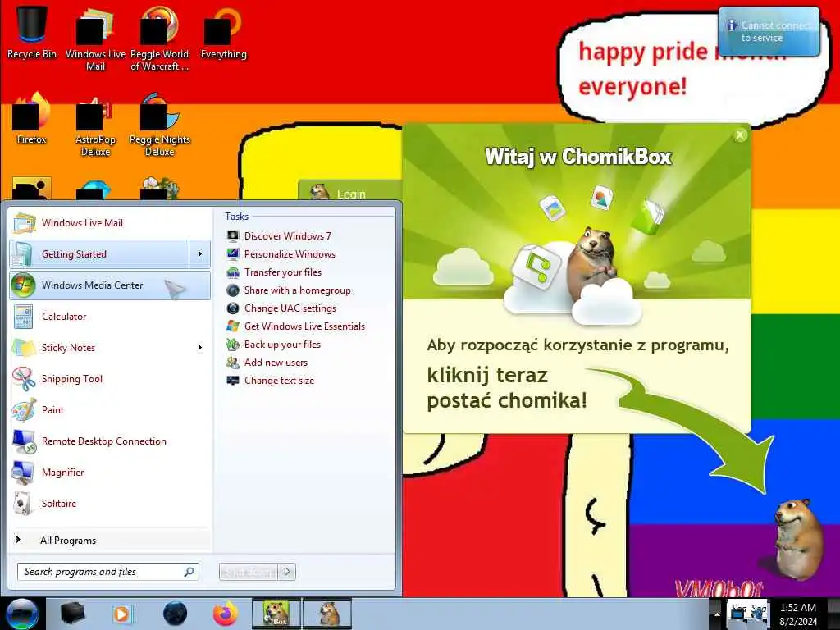Select Windows Live Mail desktop shortcut
The image size is (840, 630).
pos(95,39)
